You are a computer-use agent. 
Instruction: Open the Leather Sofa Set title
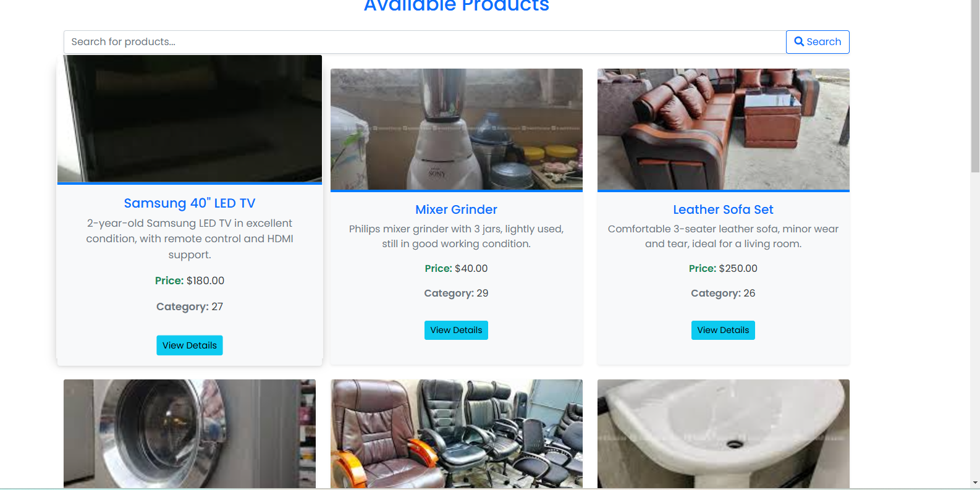[723, 209]
